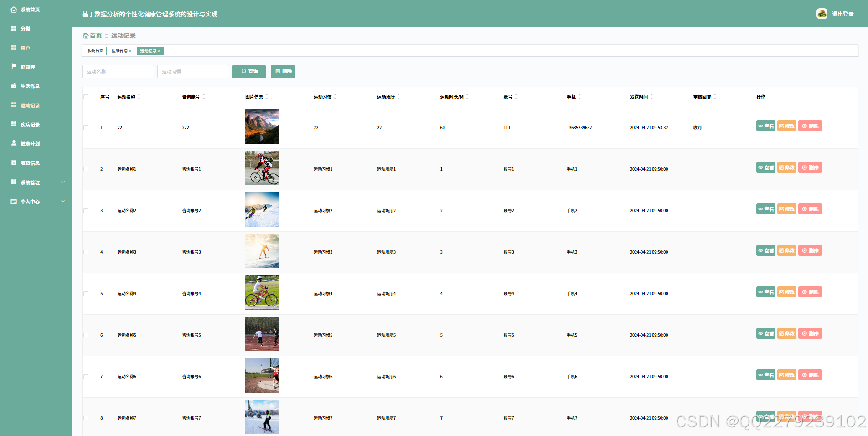Viewport: 868px width, 436px height.
Task: Focus the 运动习惯 search field
Action: [x=193, y=72]
